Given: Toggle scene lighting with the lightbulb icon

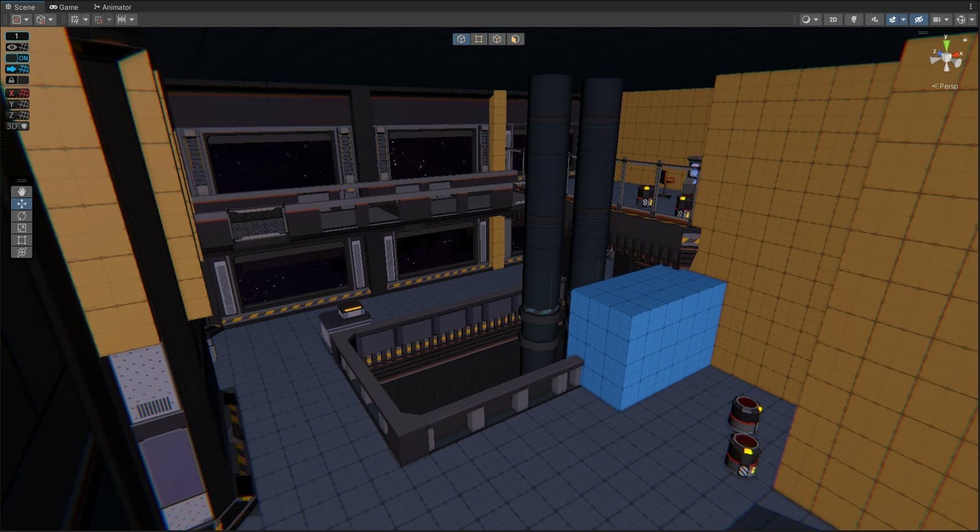Looking at the screenshot, I should [x=854, y=20].
